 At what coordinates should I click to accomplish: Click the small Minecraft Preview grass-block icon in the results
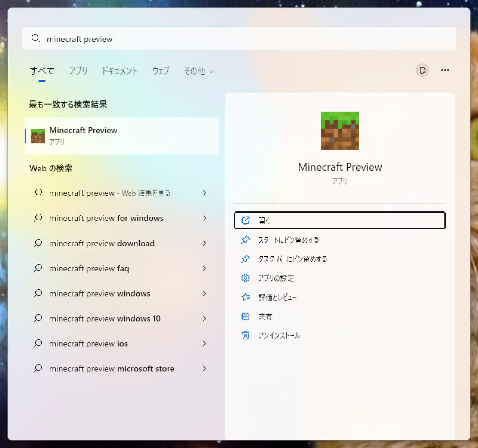click(38, 136)
